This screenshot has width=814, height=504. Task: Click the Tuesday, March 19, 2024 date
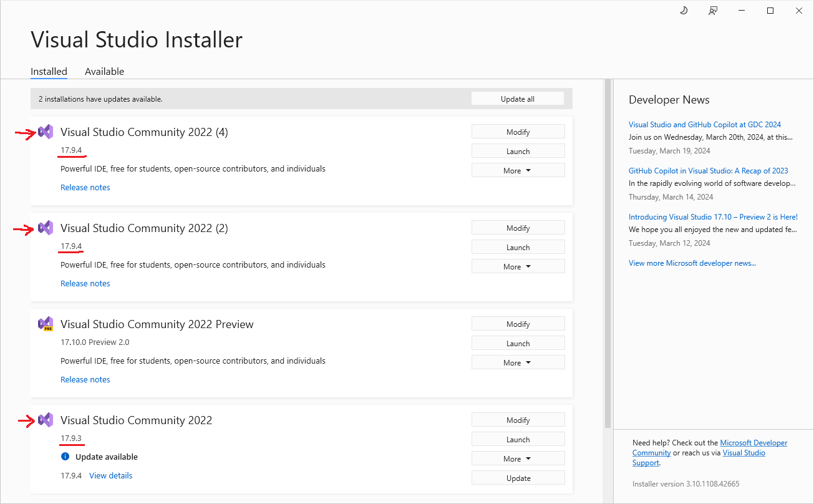669,150
